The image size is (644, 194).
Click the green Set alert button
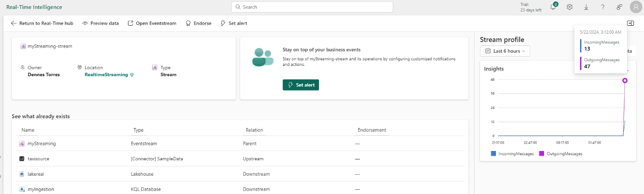coord(301,85)
